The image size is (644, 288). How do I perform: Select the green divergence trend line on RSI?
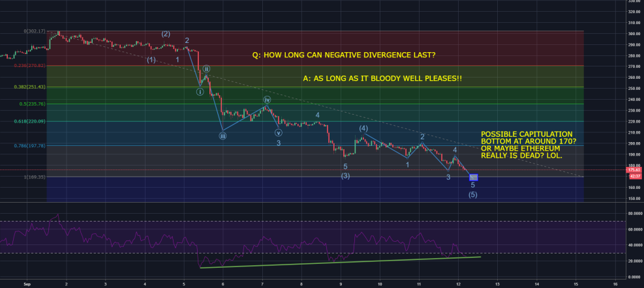(339, 262)
